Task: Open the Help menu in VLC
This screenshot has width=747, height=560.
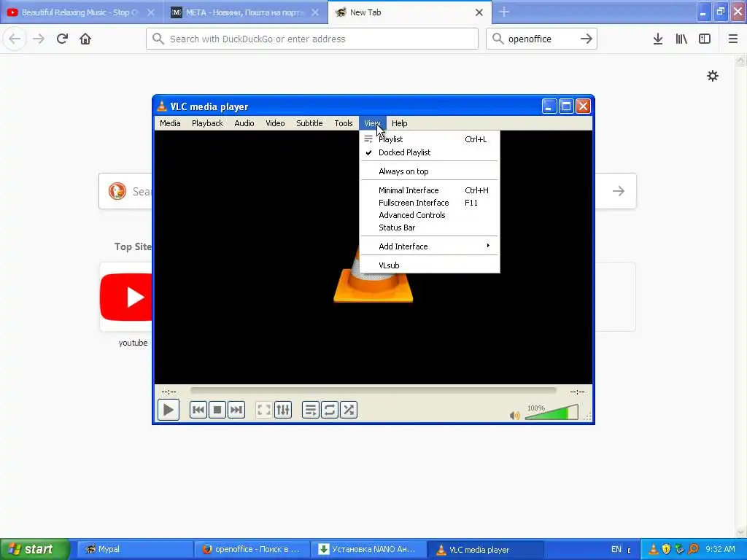Action: (x=399, y=123)
